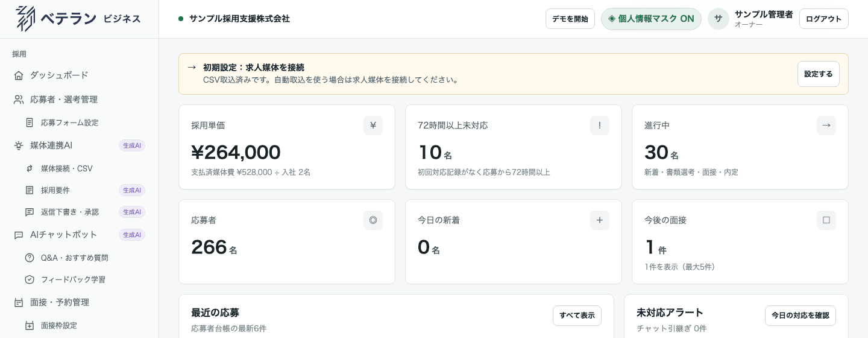Click the plus icon on 今日の新着 card
868x338 pixels.
[x=600, y=220]
